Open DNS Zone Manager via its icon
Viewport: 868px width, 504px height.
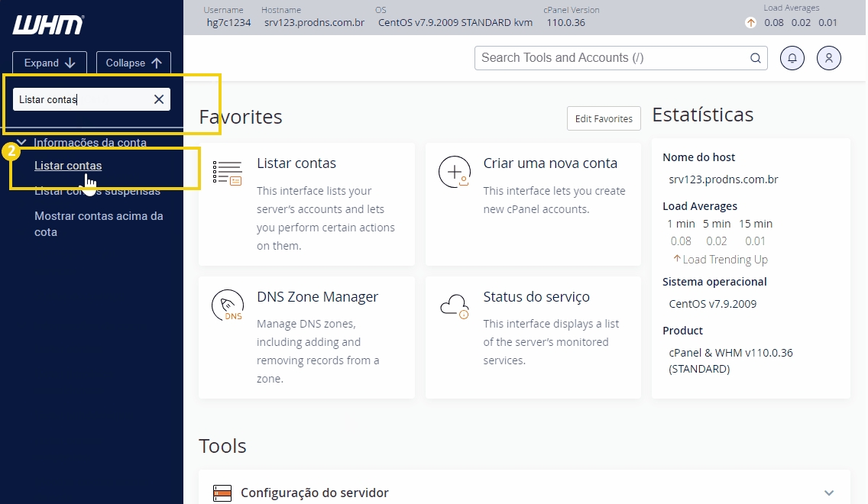tap(227, 305)
